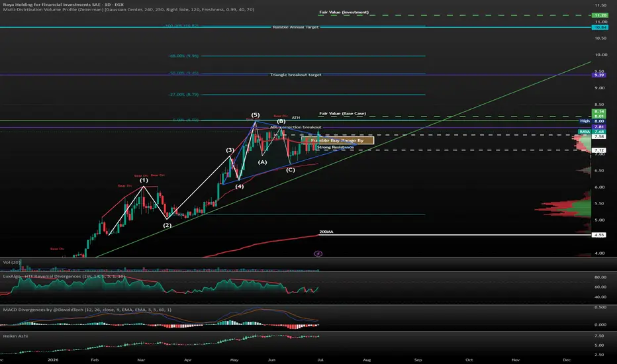The image size is (617, 364).
Task: Click the 2.50 Heikin Ashi axis value
Action: click(600, 355)
